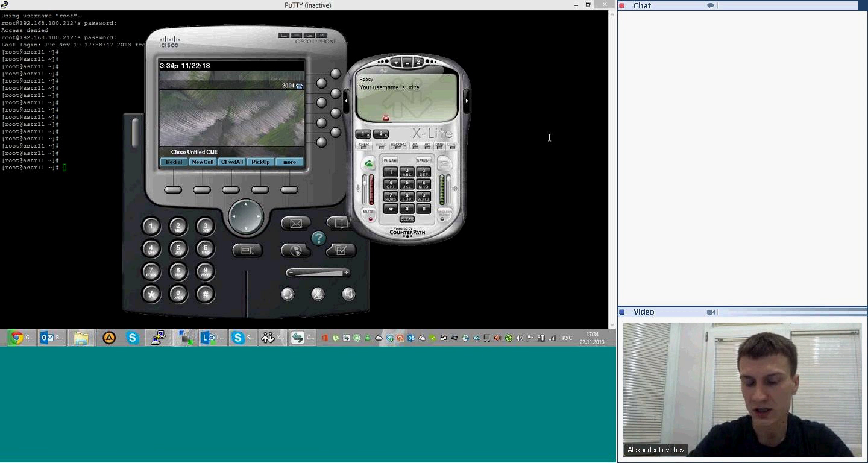Click the green dial/answer button in X-Lite
Screen dimensions: 868x463
(x=368, y=163)
